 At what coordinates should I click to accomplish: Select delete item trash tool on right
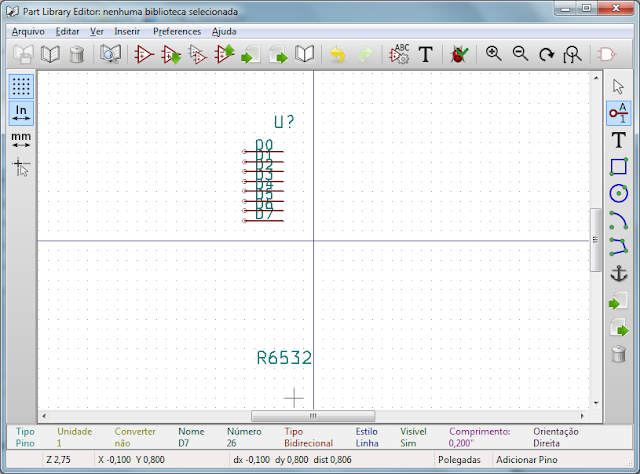click(x=619, y=354)
